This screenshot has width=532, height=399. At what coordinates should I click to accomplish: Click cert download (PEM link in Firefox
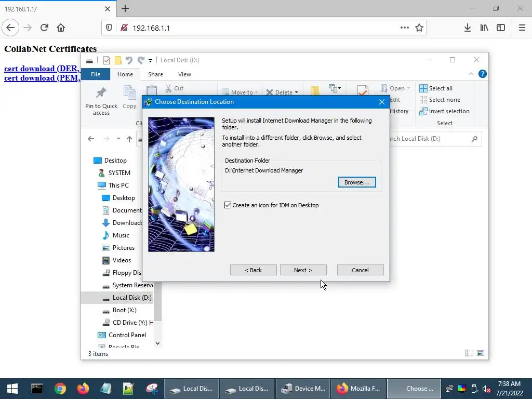click(x=43, y=78)
